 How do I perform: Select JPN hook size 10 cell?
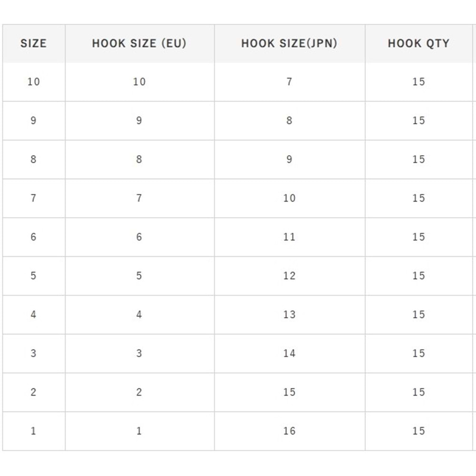pyautogui.click(x=289, y=198)
